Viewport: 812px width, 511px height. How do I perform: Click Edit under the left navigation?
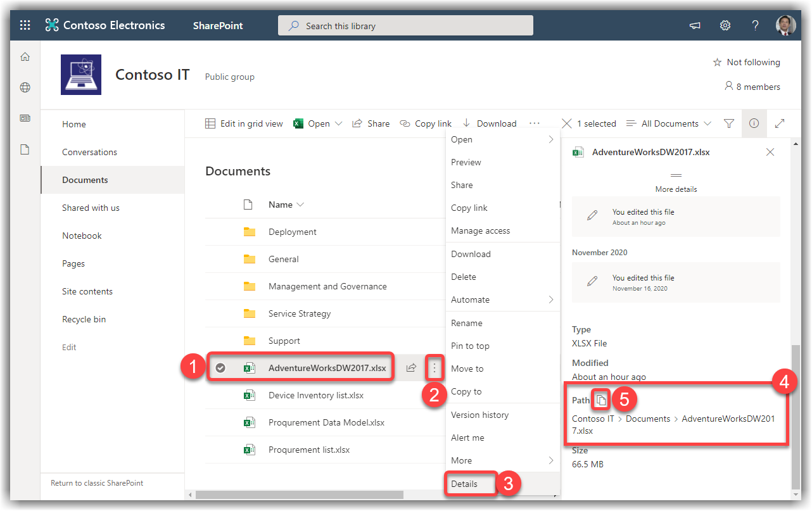(69, 347)
